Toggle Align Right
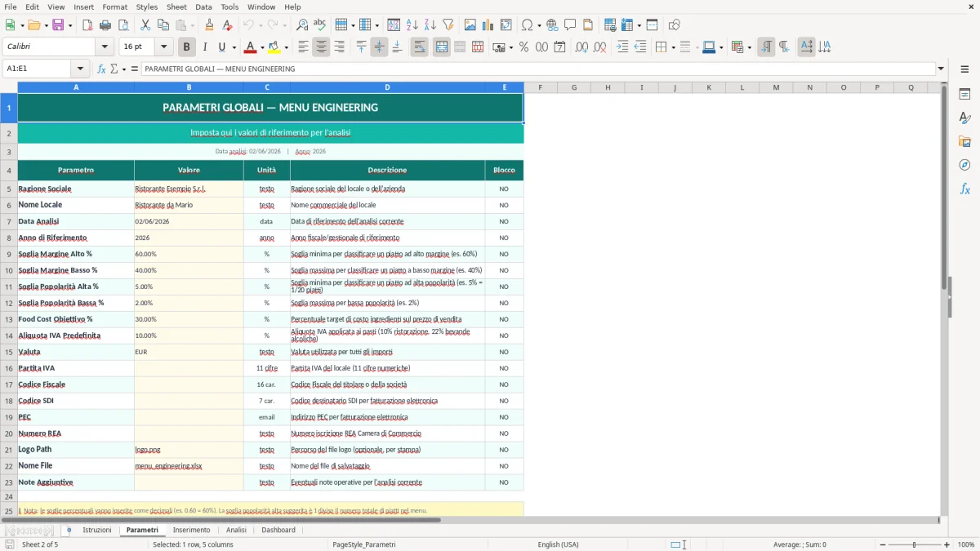This screenshot has height=551, width=980. coord(339,47)
